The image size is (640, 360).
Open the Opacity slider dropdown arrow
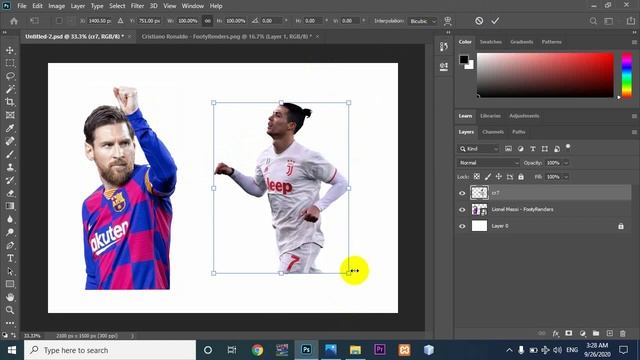566,163
